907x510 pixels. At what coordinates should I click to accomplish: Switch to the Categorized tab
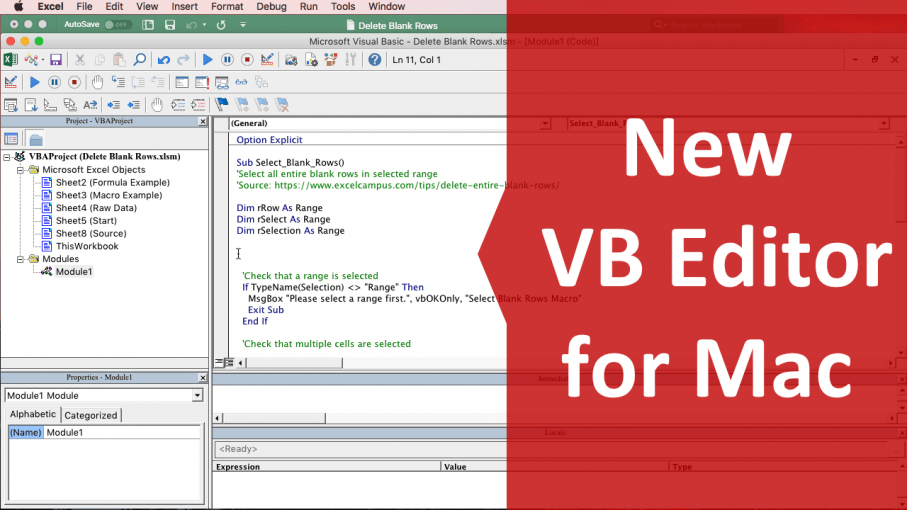point(90,415)
